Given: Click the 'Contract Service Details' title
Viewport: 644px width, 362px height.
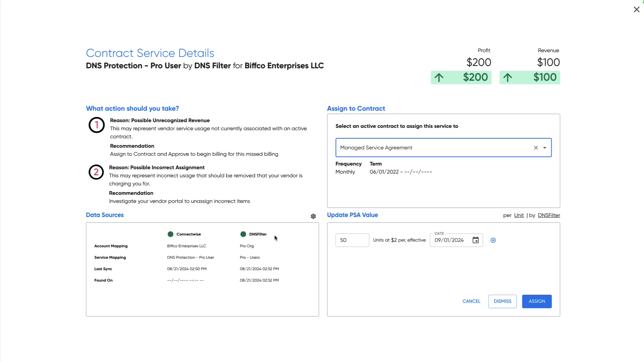Looking at the screenshot, I should tap(150, 53).
